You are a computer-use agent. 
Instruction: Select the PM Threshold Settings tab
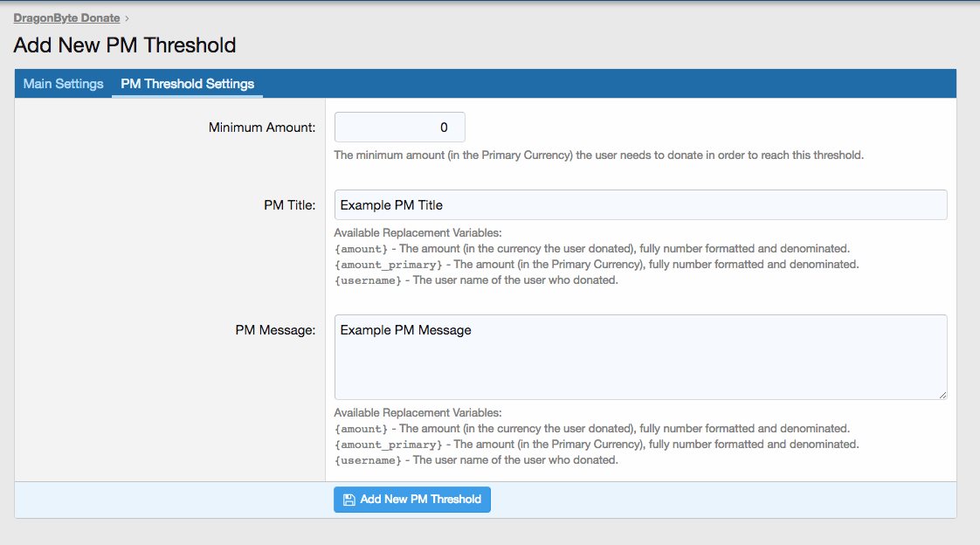187,84
